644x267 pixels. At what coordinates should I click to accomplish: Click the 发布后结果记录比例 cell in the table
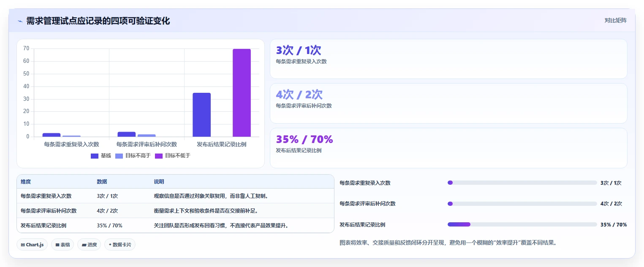click(x=43, y=226)
